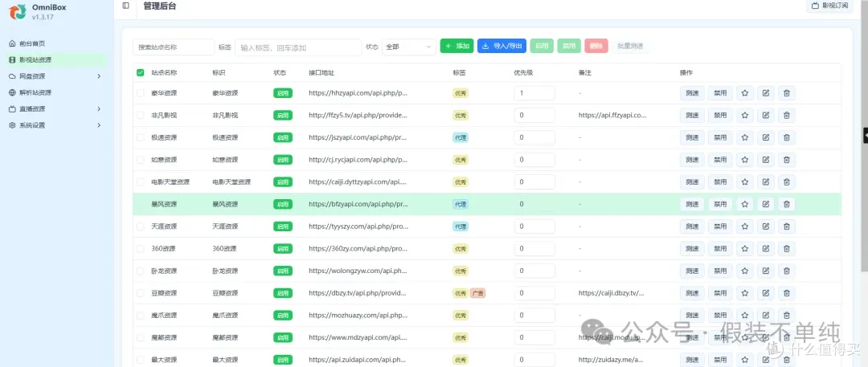Click the OmniBox logo icon
868x367 pixels.
(x=18, y=11)
